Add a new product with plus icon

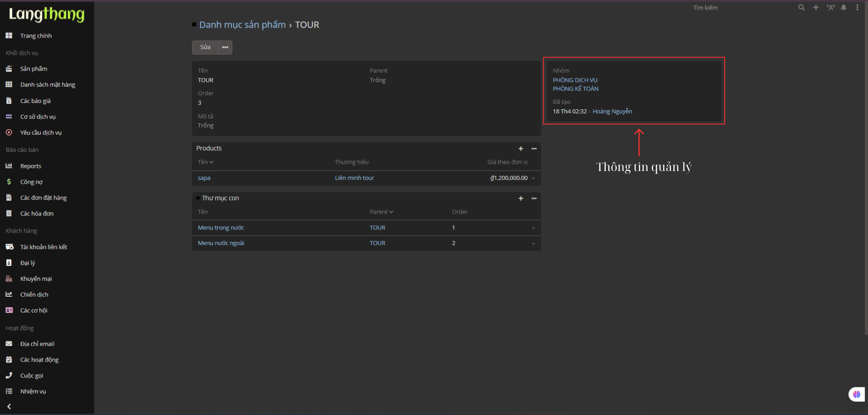tap(521, 149)
